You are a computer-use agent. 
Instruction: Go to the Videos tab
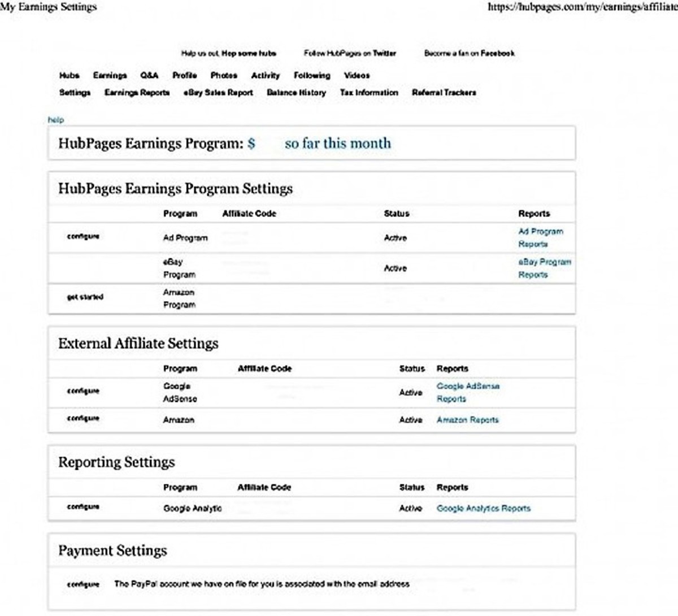point(357,75)
